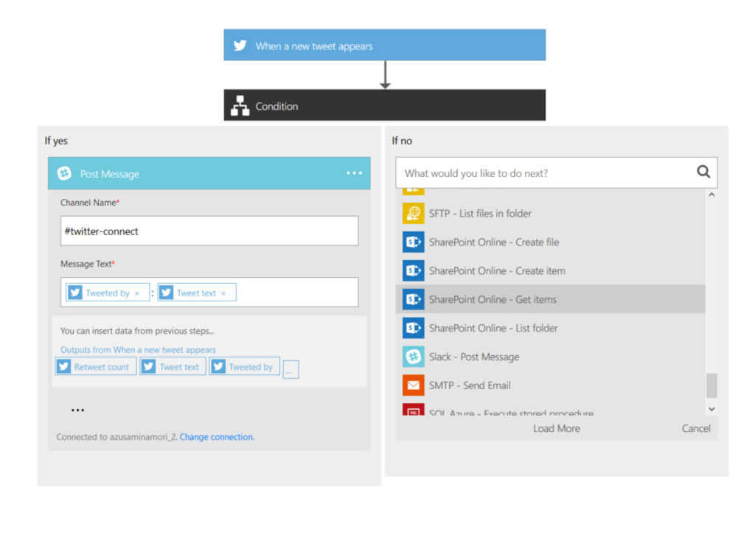Choose 'SharePoint Online - Get items'
Viewport: 755px width, 560px height.
coord(550,299)
